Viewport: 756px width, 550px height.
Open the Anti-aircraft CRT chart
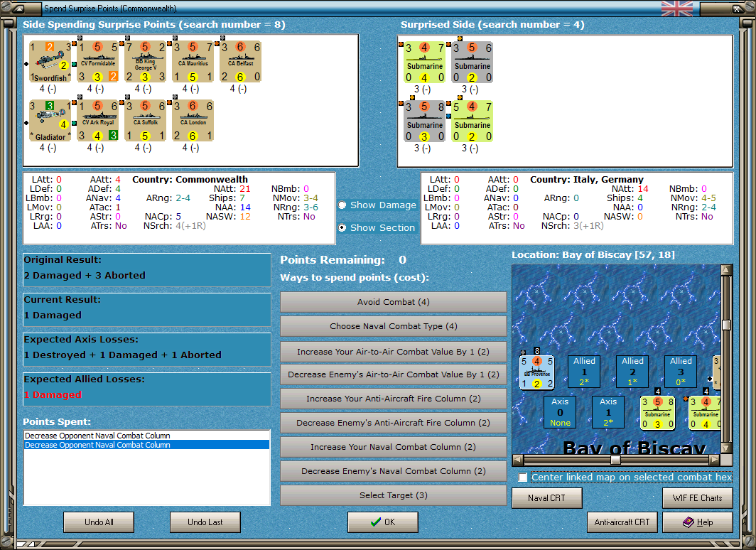click(622, 522)
